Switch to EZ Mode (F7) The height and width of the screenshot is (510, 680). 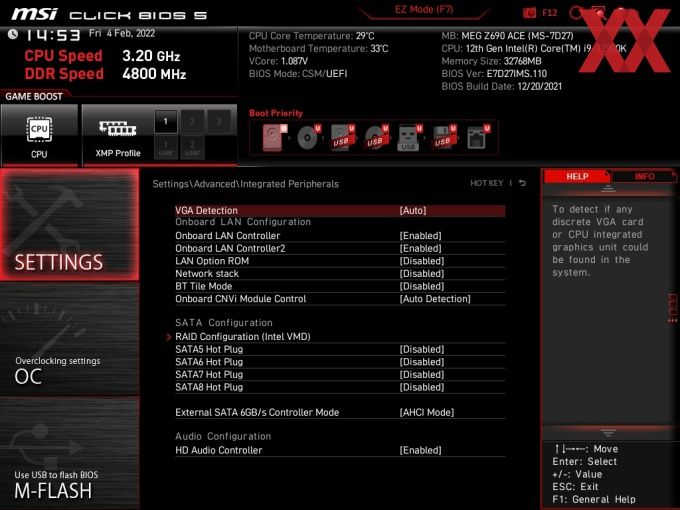(424, 10)
